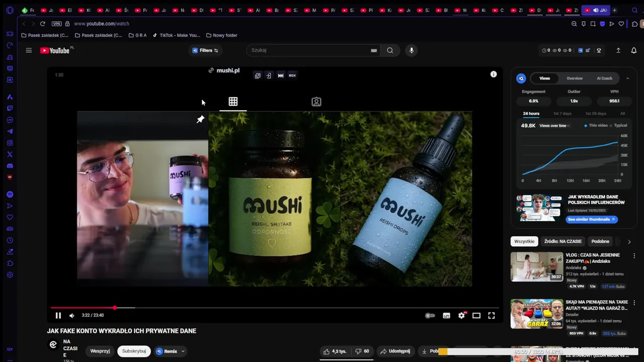Expand the Remix button chevron
Viewport: 644px width, 362px height.
click(183, 351)
